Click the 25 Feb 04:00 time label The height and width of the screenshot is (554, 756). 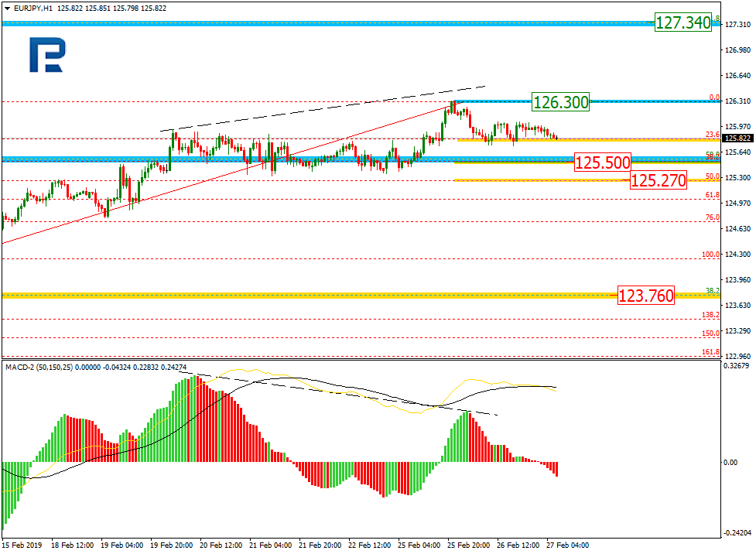click(419, 545)
